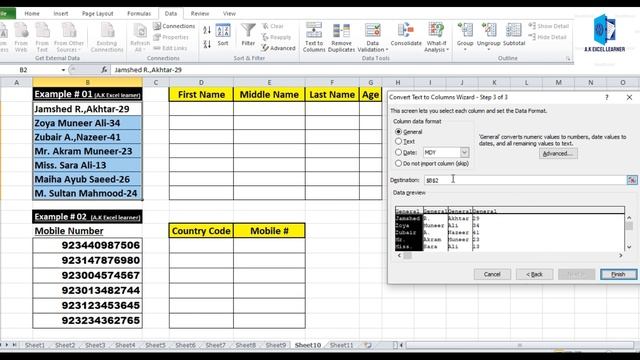
Task: Open the Outline group dialog launcher
Action: (568, 59)
